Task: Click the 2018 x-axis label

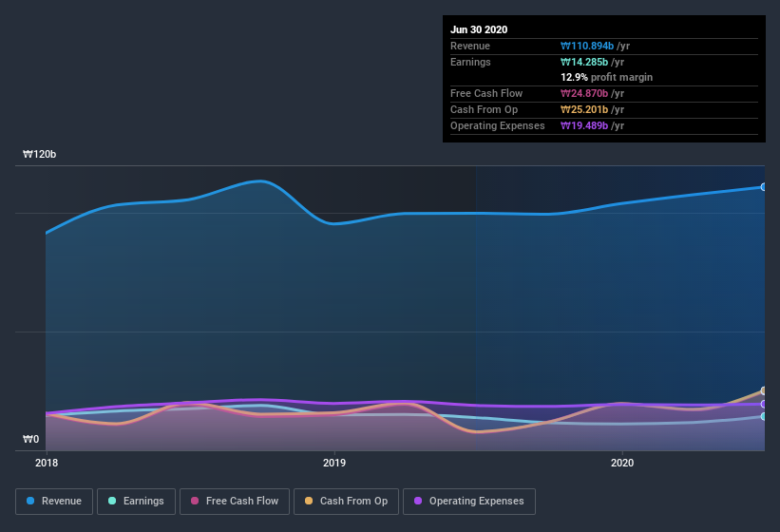Action: [47, 463]
